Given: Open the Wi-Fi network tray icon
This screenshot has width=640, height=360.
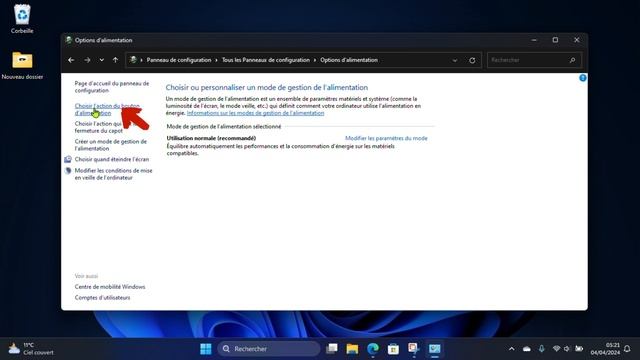Looking at the screenshot, I should tap(556, 349).
